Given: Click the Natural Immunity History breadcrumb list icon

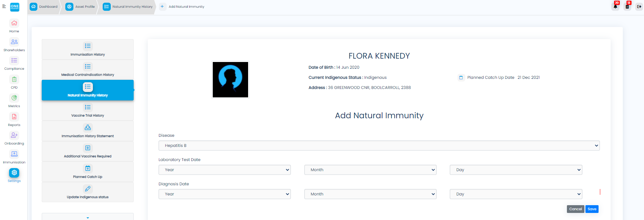Looking at the screenshot, I should click(106, 6).
